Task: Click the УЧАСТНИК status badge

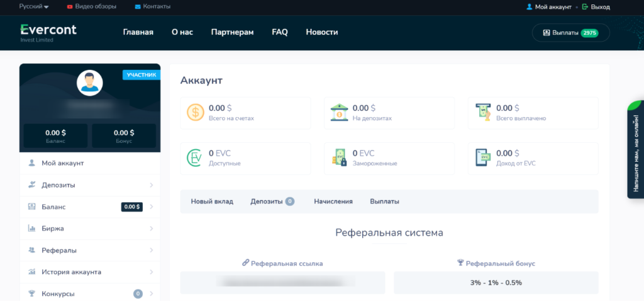Action: point(142,75)
